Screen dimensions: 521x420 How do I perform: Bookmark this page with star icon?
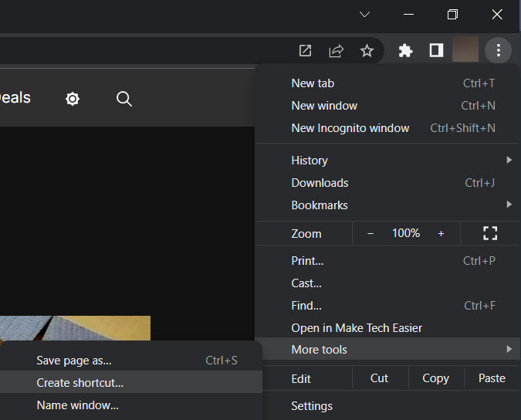click(x=367, y=51)
